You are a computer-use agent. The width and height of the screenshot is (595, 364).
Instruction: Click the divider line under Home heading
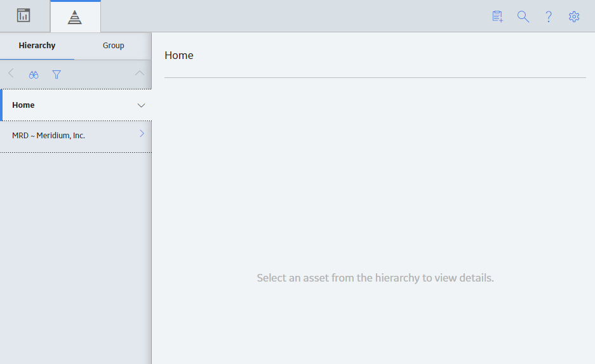click(375, 77)
